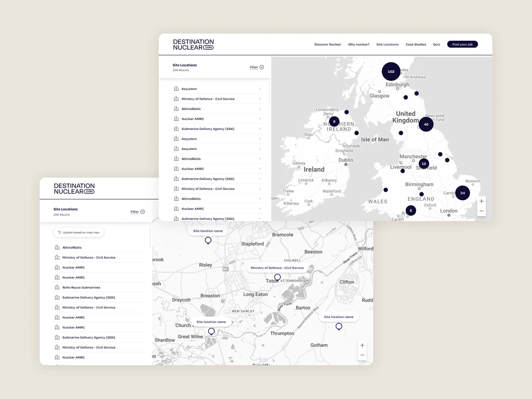This screenshot has width=532, height=399.
Task: Zoom in on the UK map
Action: coord(482,201)
